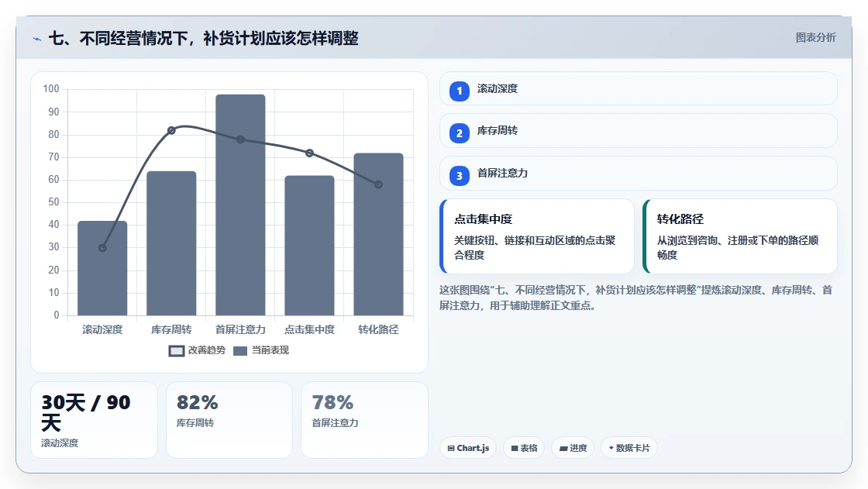
Task: Click the description paragraph starting with 这张图围绕
Action: (x=635, y=298)
